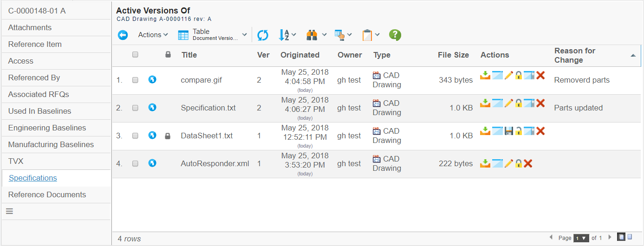Click the padlock icon in compare.gif row

pyautogui.click(x=519, y=75)
